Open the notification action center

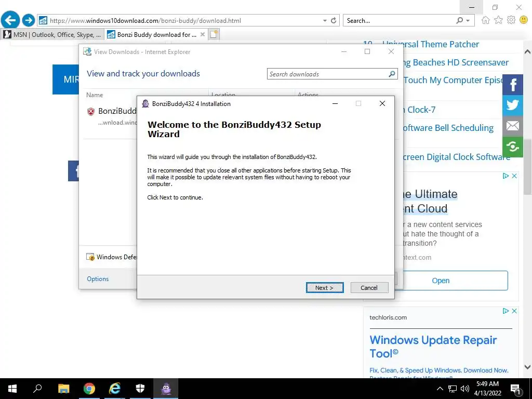[515, 389]
